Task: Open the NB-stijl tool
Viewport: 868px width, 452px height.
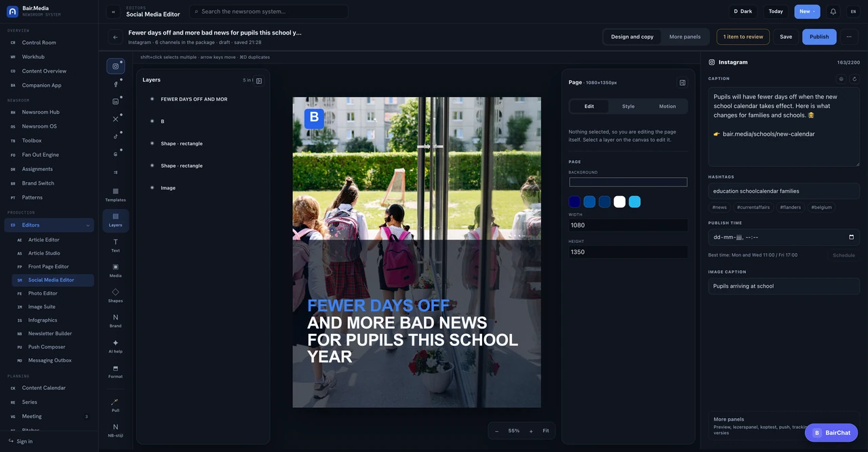Action: (115, 430)
